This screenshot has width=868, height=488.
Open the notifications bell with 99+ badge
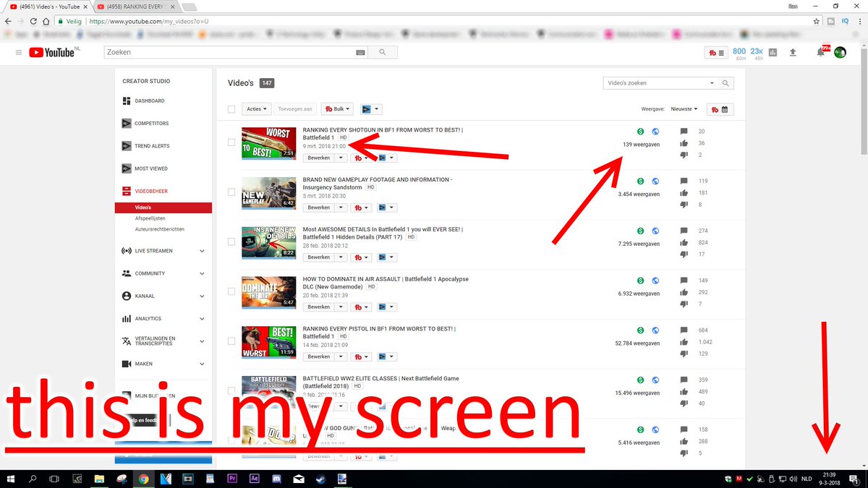tap(821, 52)
